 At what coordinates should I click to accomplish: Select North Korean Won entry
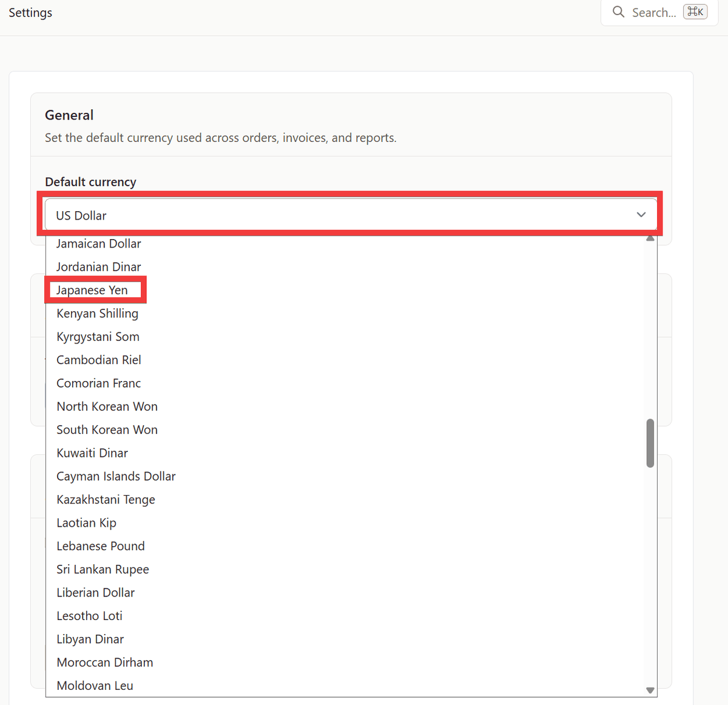107,406
